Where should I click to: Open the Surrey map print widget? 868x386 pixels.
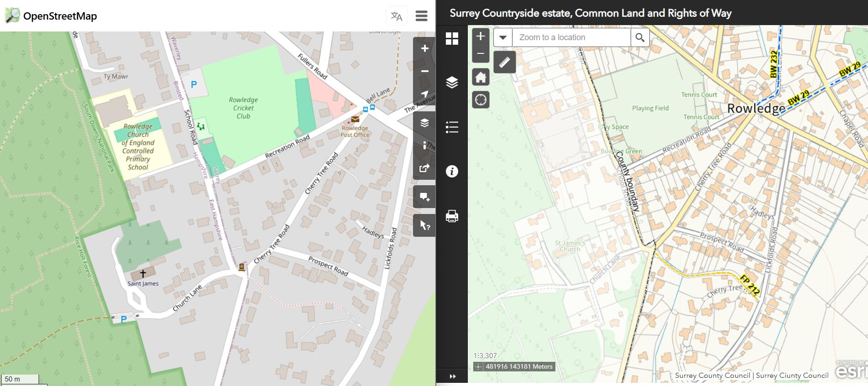point(452,216)
